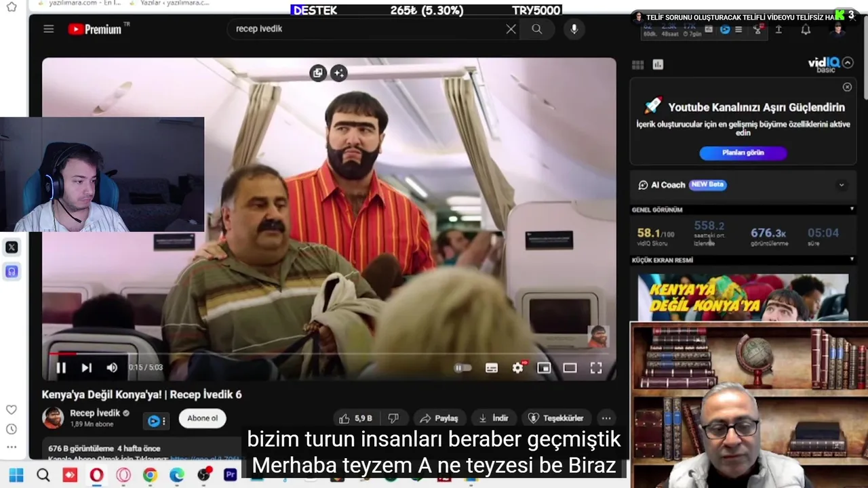Open the Windows Start menu
868x488 pixels.
click(16, 475)
